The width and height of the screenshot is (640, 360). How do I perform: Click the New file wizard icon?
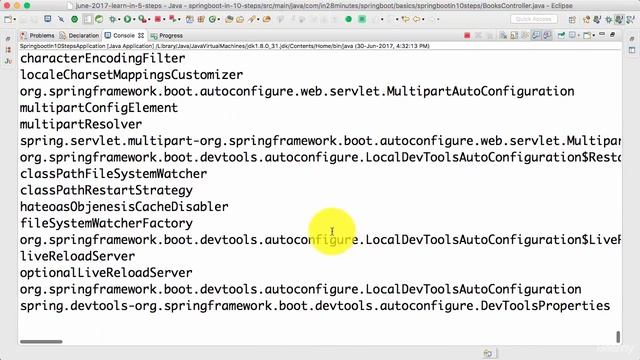(x=8, y=19)
